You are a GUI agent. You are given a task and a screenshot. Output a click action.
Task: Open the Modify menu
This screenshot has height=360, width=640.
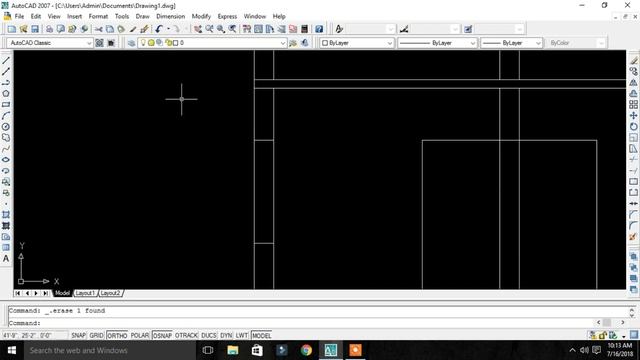[201, 16]
